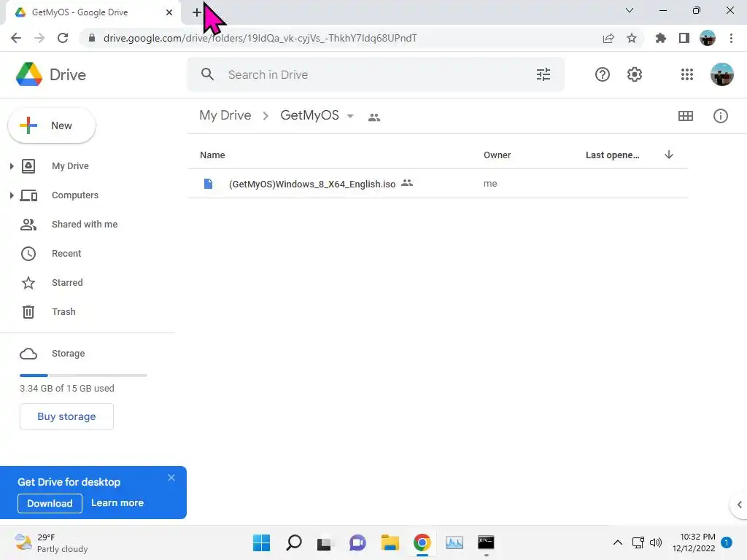Click the Chrome address bar URL
This screenshot has height=560, width=747.
click(x=260, y=38)
